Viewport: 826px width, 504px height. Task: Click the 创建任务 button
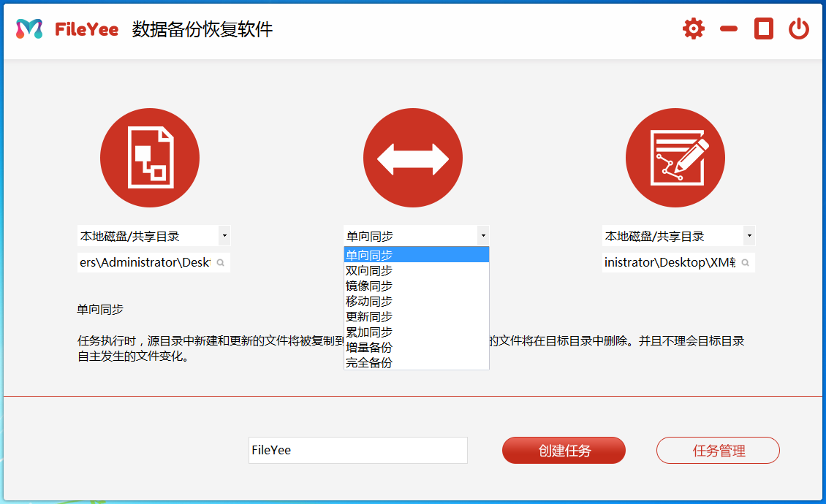click(563, 450)
